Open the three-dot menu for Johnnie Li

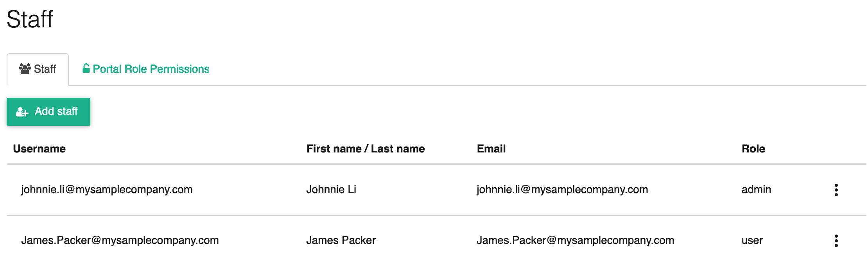point(836,190)
